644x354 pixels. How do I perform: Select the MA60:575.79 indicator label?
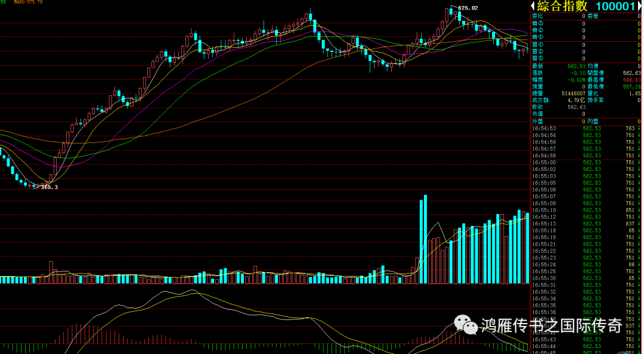(28, 2)
